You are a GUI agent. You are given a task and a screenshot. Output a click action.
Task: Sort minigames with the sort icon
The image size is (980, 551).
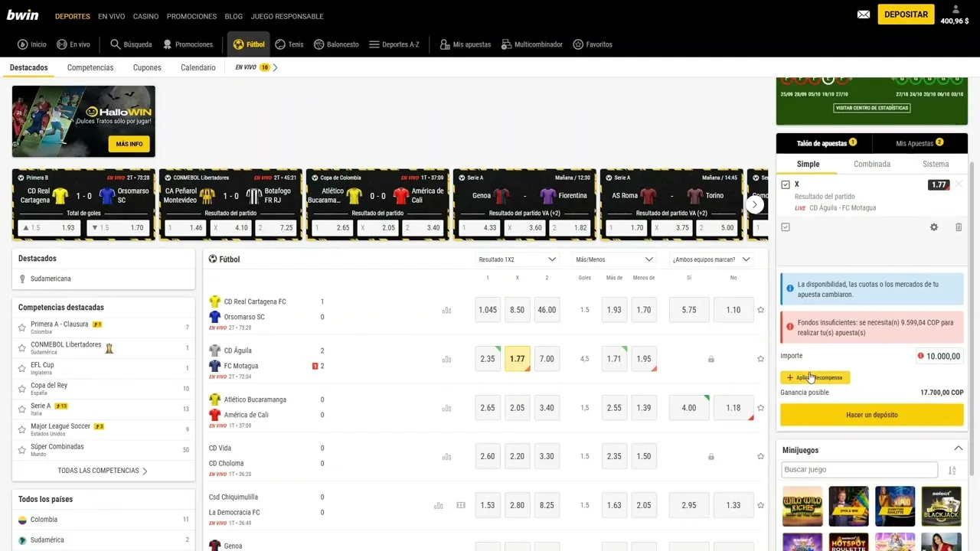[952, 471]
